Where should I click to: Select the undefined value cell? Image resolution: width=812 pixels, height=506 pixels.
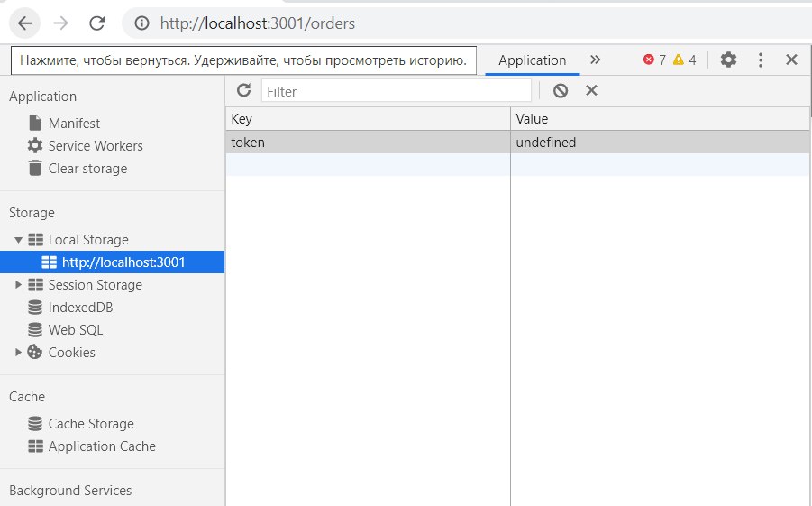pos(661,142)
